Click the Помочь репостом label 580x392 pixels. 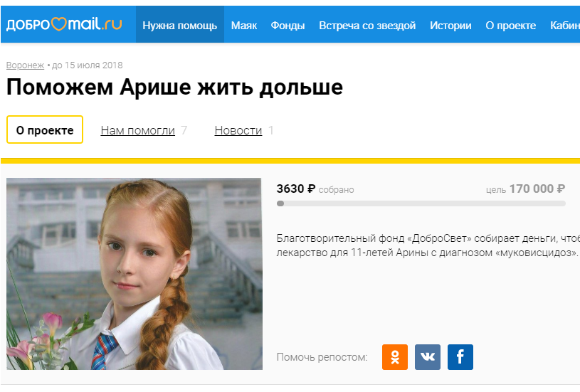(x=322, y=357)
